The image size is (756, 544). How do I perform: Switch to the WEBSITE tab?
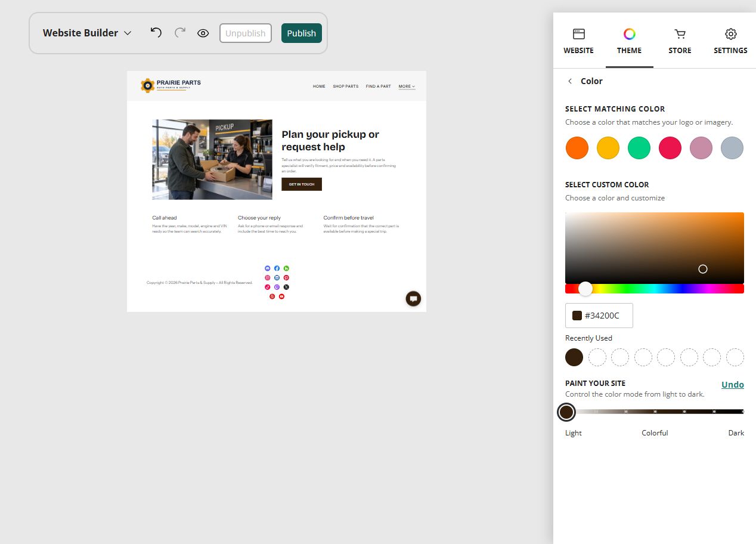click(578, 41)
